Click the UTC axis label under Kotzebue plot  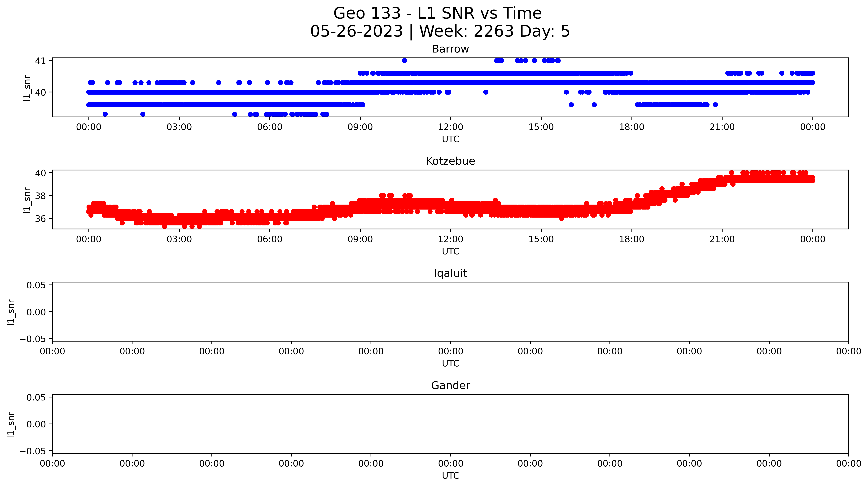(x=451, y=251)
